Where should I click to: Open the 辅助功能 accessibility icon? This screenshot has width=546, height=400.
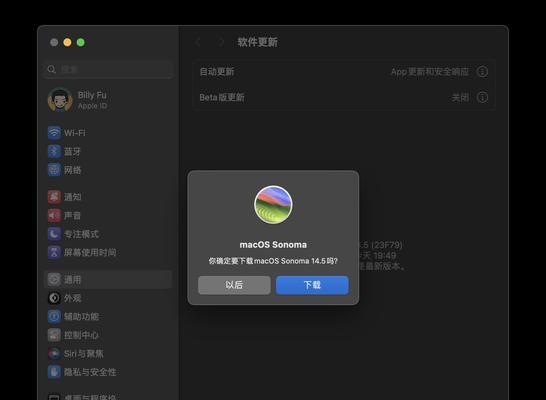(x=54, y=316)
